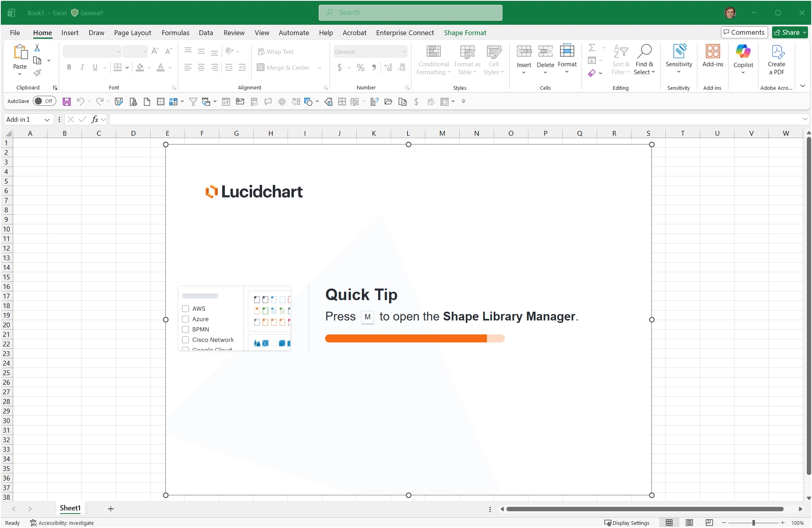Screen dimensions: 812x528
Task: Click the Add-ins icon
Action: (x=713, y=52)
